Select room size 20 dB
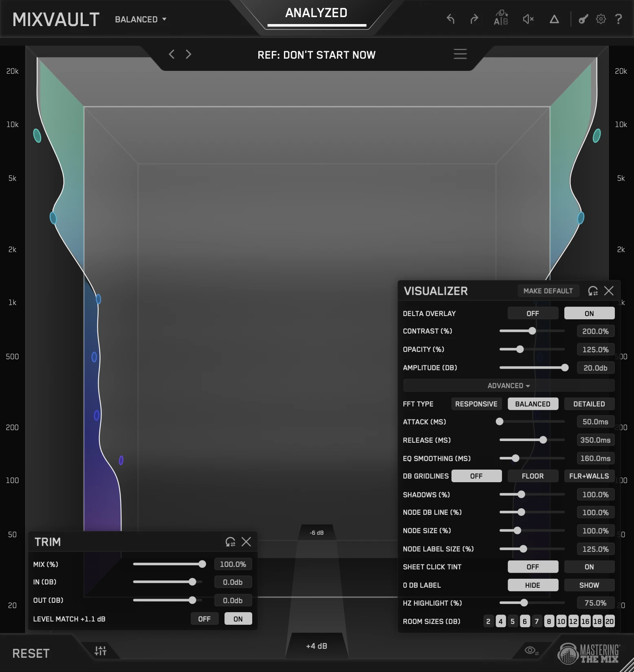Screen dimensions: 634x672 (610, 621)
